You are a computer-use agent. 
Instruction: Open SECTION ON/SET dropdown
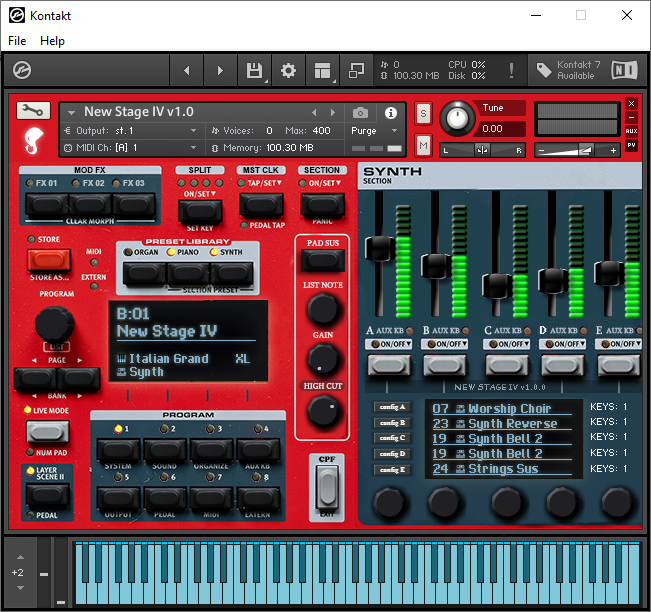[x=325, y=183]
